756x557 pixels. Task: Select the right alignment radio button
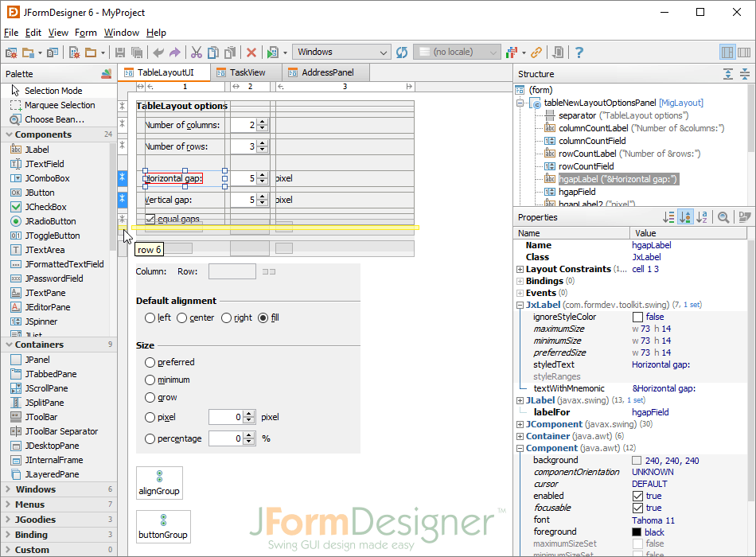226,318
